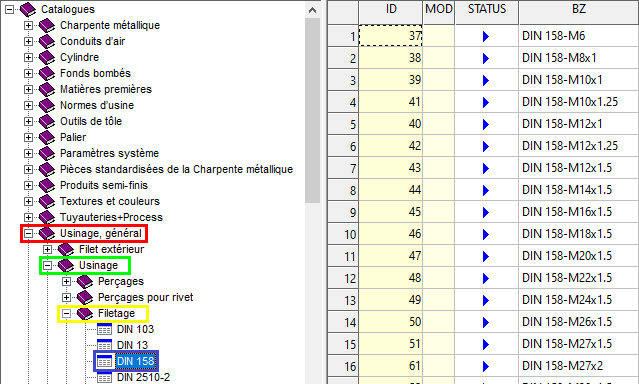Expand the Filet extérieur node
639x384 pixels.
[x=47, y=249]
